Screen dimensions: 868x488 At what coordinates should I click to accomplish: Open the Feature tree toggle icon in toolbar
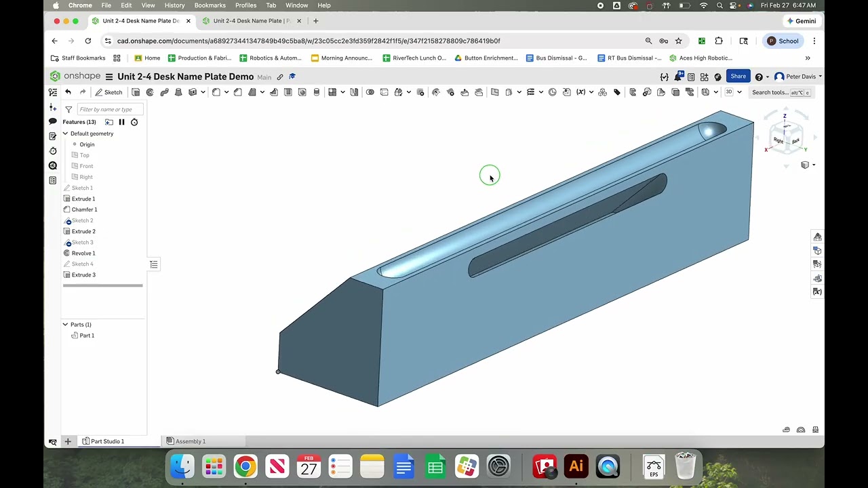click(53, 92)
